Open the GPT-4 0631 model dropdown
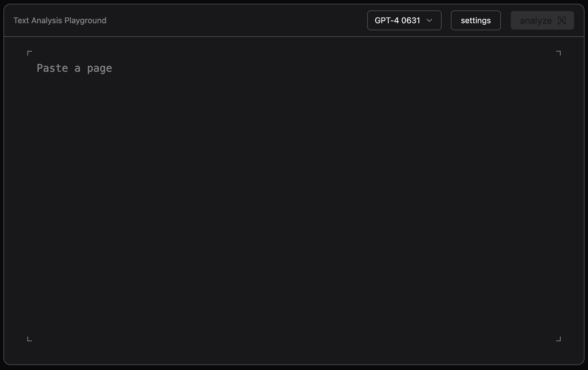588x370 pixels. click(404, 20)
